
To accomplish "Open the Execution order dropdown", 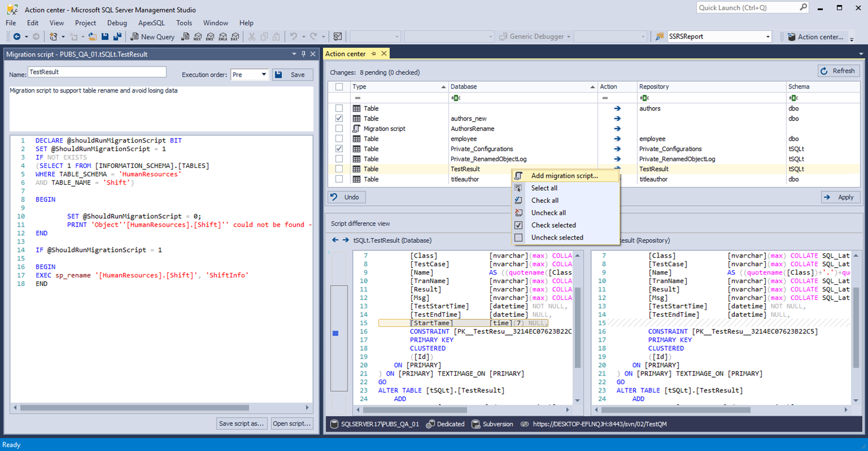I will pos(263,74).
